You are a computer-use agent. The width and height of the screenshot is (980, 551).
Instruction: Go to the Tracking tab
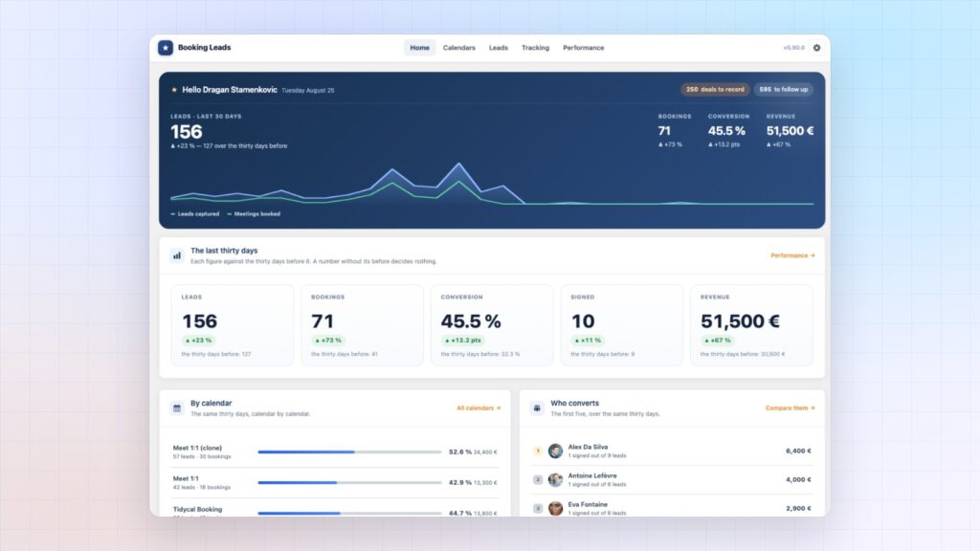(535, 48)
